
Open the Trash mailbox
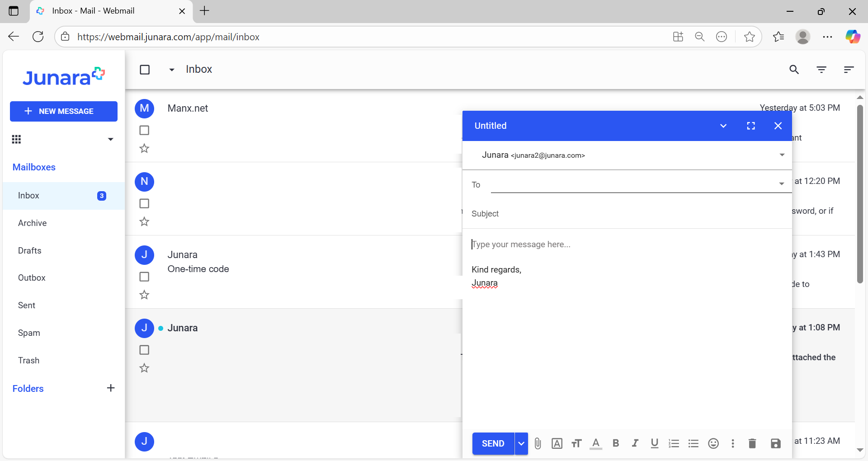point(64,361)
